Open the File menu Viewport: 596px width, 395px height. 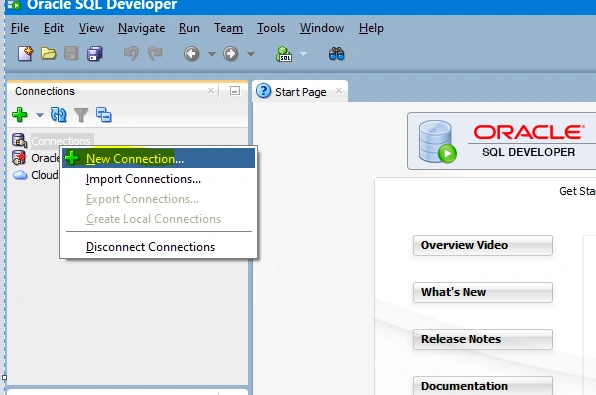(20, 28)
